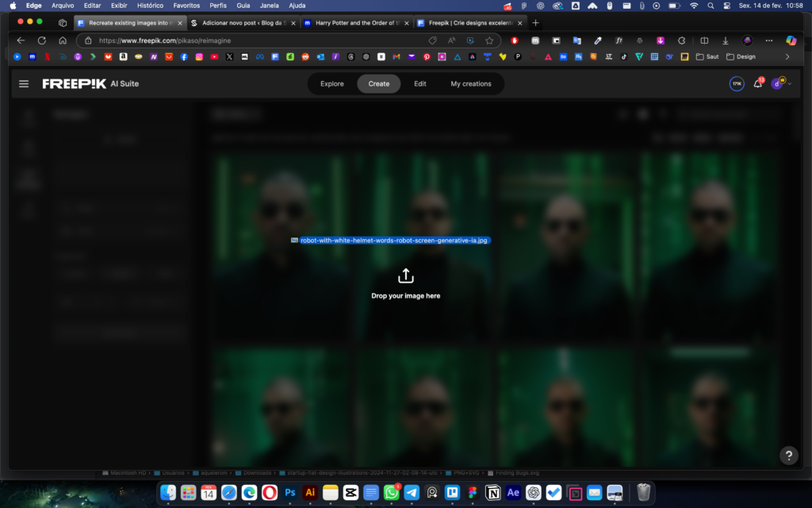This screenshot has height=508, width=812.
Task: Open the YouTube bookmark
Action: tap(214, 57)
